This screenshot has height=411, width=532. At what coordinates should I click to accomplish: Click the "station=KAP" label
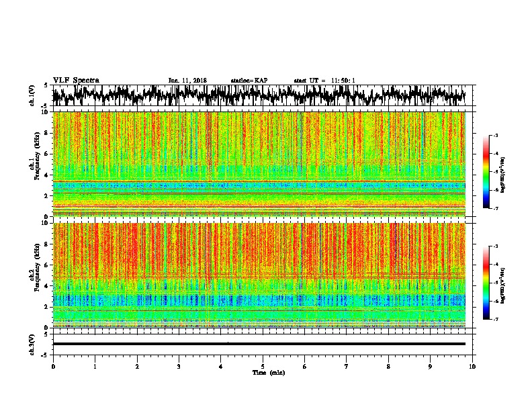pos(249,81)
